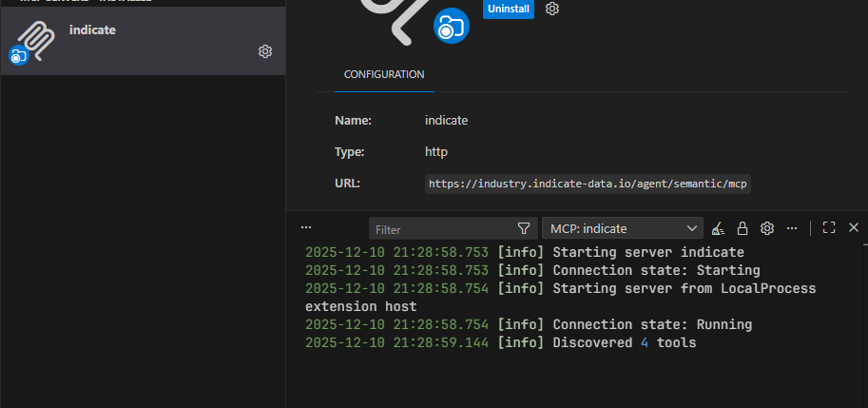The height and width of the screenshot is (408, 868).
Task: Select the indicate MCP server entry
Action: pyautogui.click(x=143, y=41)
